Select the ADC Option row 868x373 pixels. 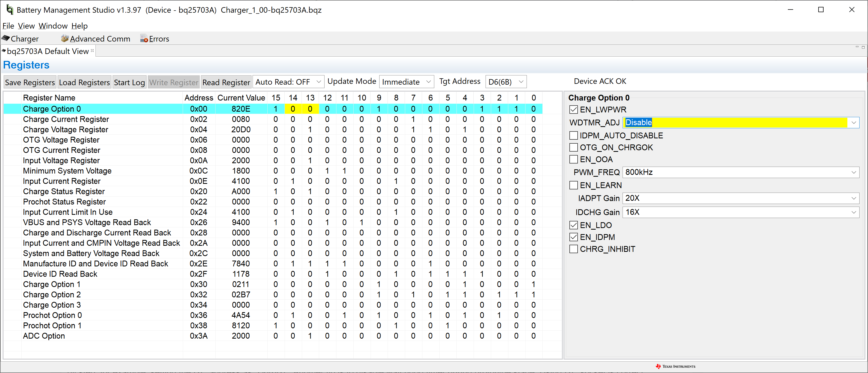pos(273,336)
